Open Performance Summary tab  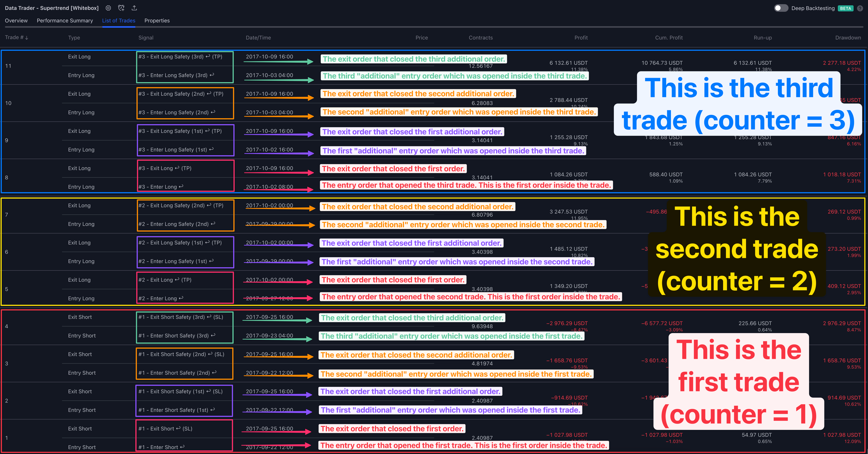pos(65,20)
